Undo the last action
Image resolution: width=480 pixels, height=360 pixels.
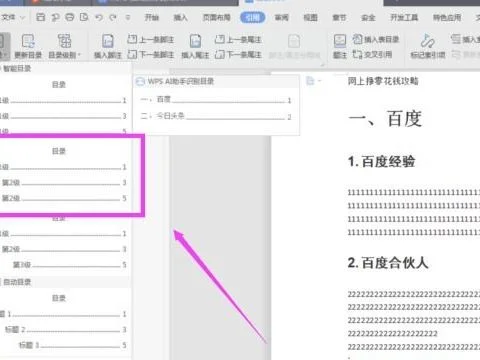click(x=99, y=17)
